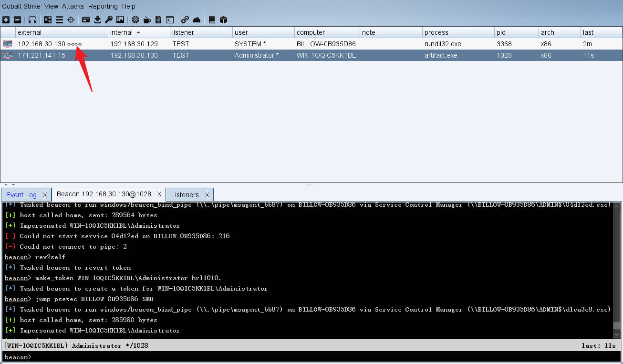This screenshot has width=623, height=364.
Task: Open Keystrokes viewer key icon
Action: click(x=109, y=20)
